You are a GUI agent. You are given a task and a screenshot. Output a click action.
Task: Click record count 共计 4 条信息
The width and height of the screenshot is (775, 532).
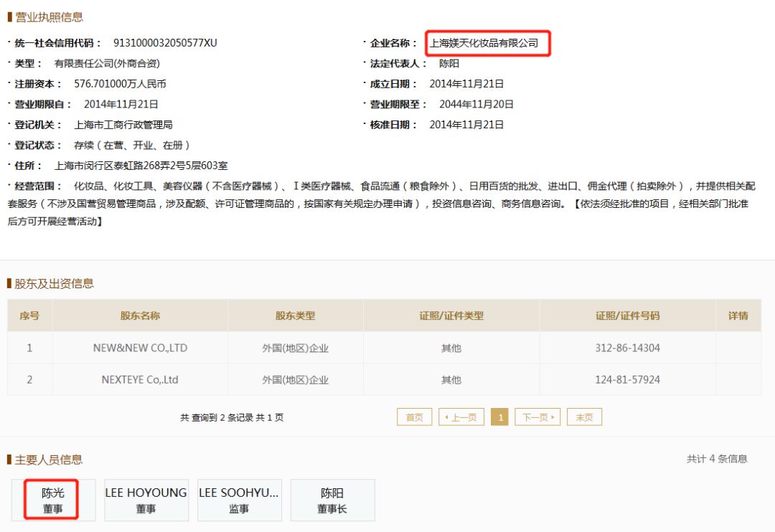(717, 459)
